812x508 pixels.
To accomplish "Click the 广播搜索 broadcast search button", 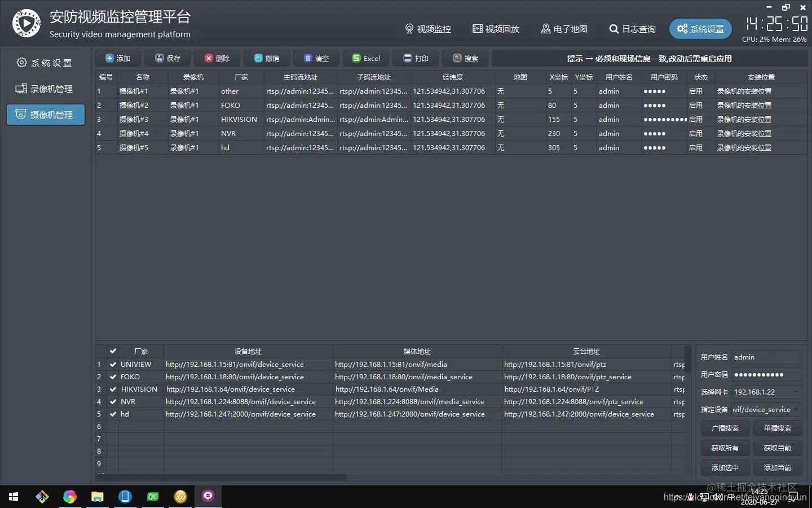I will [725, 428].
